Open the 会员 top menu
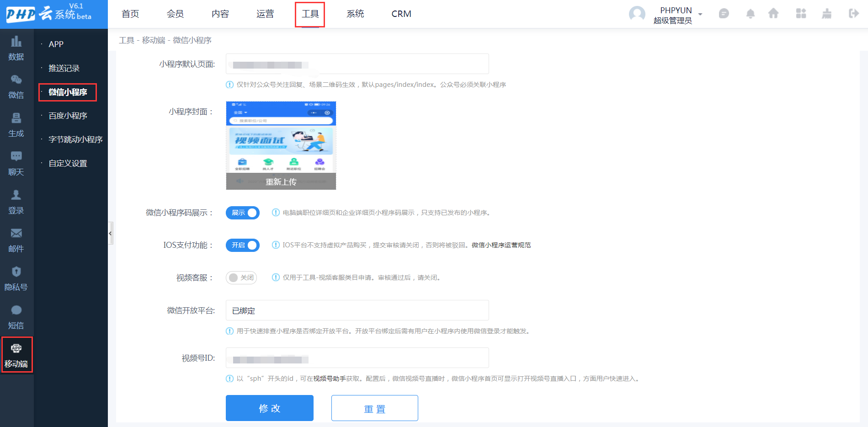The width and height of the screenshot is (868, 427). pos(175,14)
